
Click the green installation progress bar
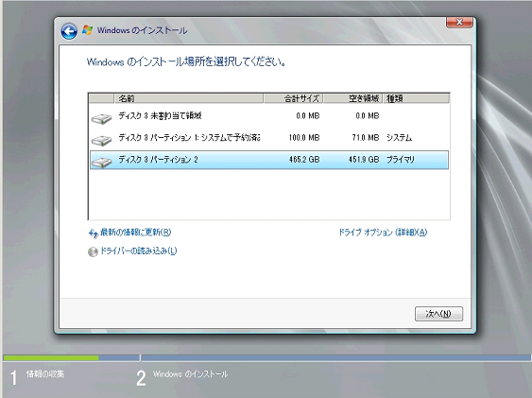pyautogui.click(x=51, y=358)
